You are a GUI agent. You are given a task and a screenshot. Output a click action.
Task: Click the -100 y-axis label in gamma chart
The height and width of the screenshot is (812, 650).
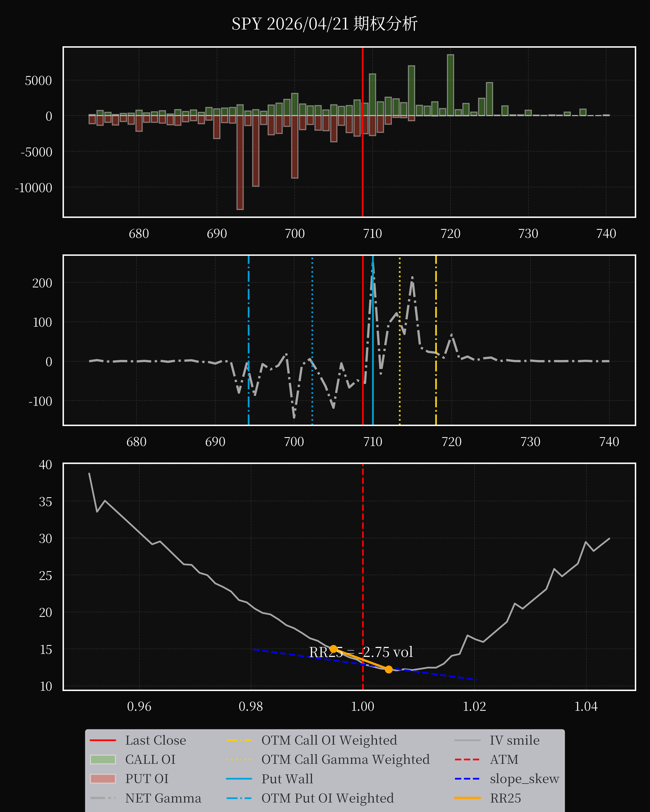click(40, 401)
